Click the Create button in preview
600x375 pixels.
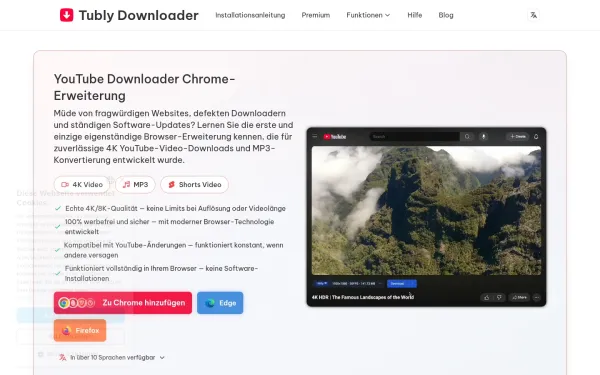click(x=518, y=137)
